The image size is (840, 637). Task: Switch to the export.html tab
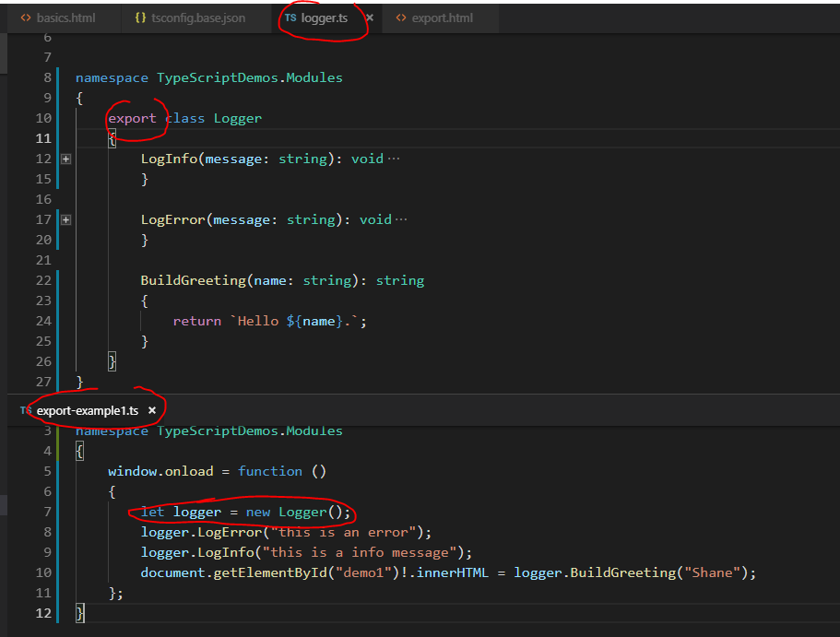(442, 18)
